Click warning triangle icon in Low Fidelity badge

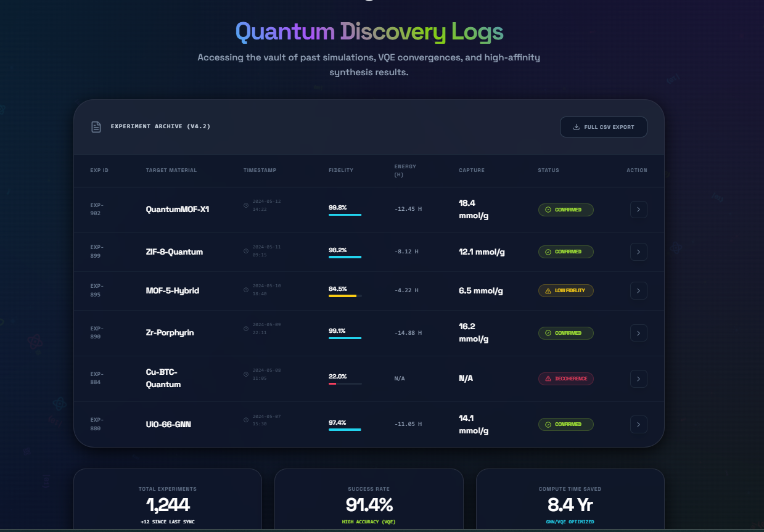(548, 290)
